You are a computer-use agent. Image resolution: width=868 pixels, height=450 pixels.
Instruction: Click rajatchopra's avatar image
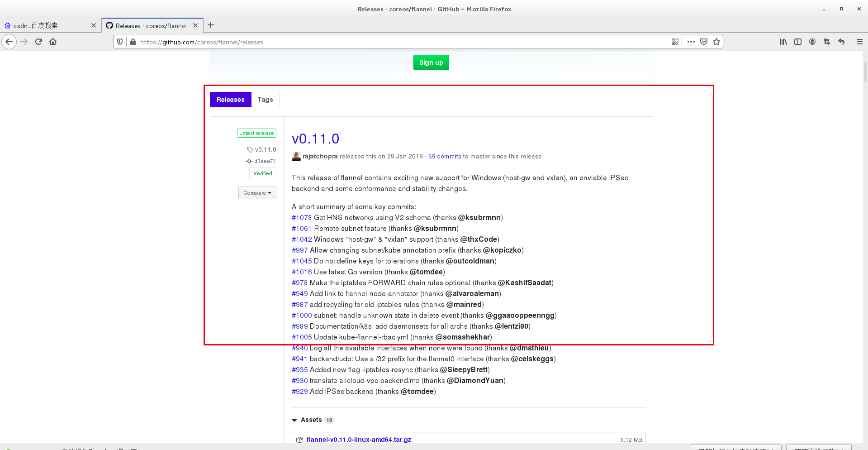pos(296,157)
